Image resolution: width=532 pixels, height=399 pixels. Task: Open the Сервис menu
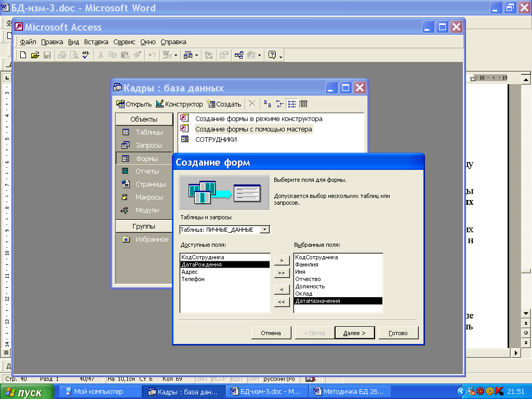click(124, 42)
